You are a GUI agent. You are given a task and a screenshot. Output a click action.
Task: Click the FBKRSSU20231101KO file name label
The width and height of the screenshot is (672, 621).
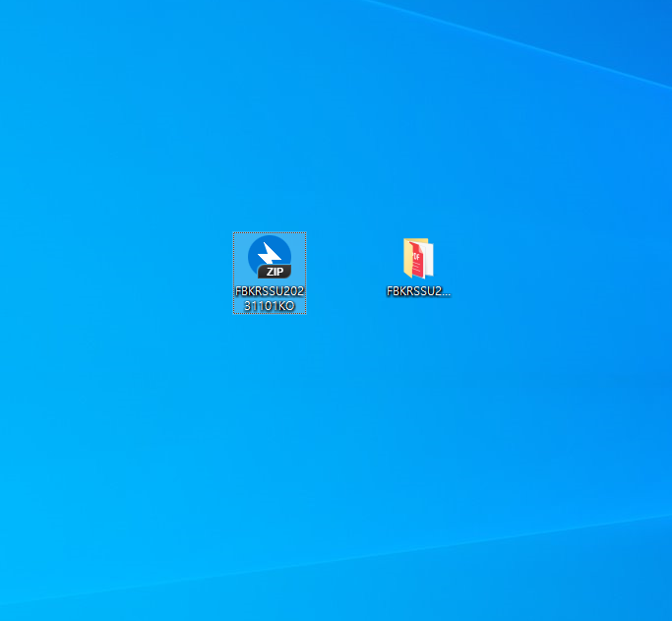pos(270,298)
